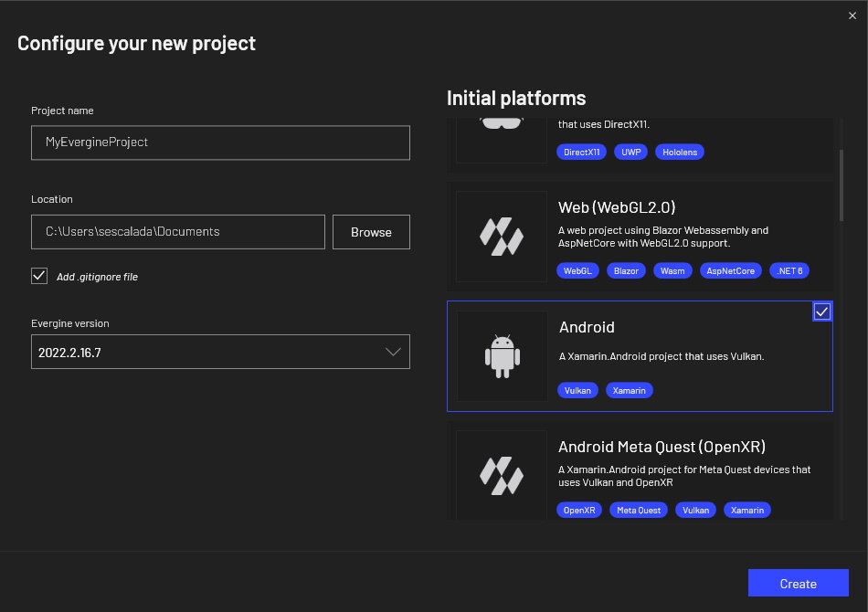Image resolution: width=868 pixels, height=612 pixels.
Task: Click the Blazor tag on Web platform
Action: (x=626, y=271)
